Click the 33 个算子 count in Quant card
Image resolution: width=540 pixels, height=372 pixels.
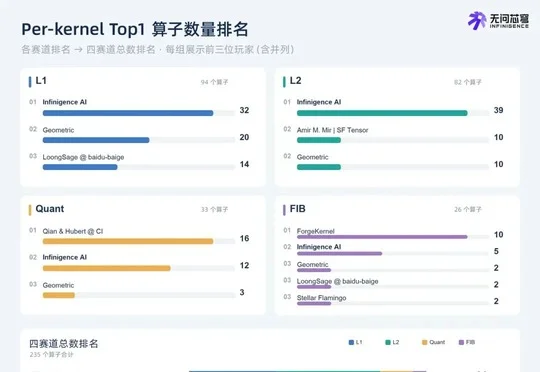pyautogui.click(x=215, y=209)
